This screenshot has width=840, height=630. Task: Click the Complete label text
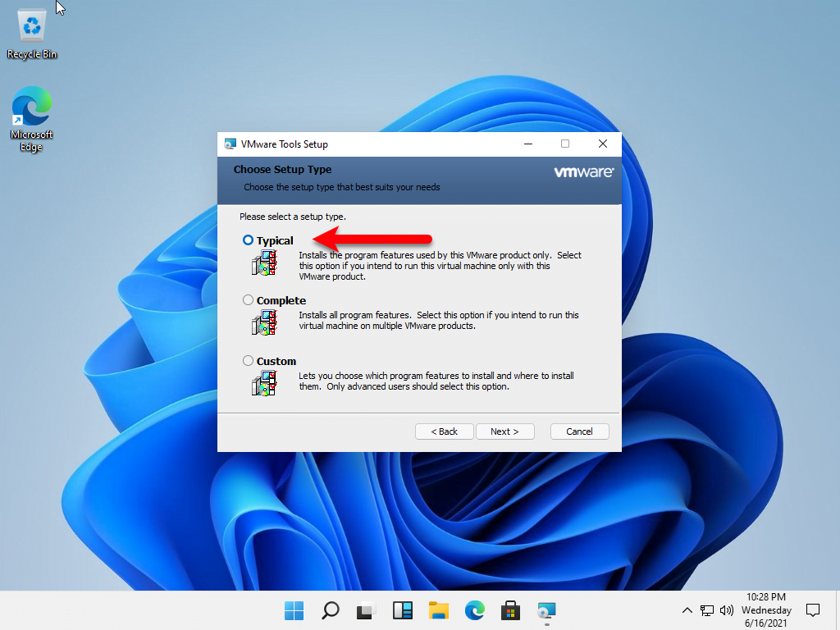[x=281, y=300]
